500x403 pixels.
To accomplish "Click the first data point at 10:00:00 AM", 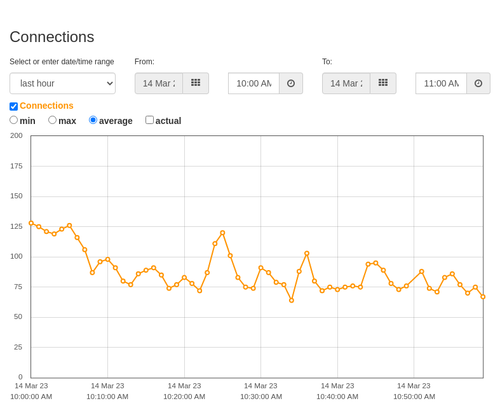I will click(31, 223).
